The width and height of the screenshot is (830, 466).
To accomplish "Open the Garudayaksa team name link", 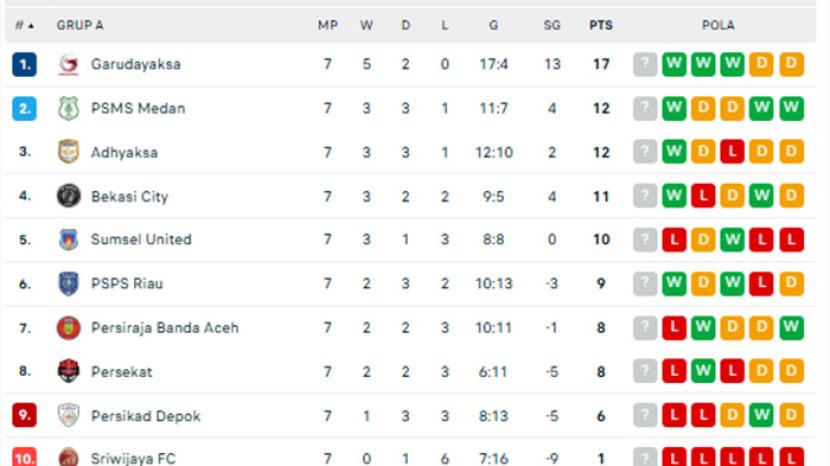I will coord(136,64).
